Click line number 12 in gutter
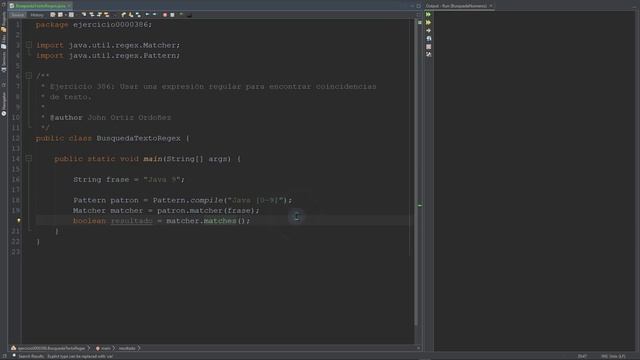Image resolution: width=640 pixels, height=360 pixels. pyautogui.click(x=16, y=138)
